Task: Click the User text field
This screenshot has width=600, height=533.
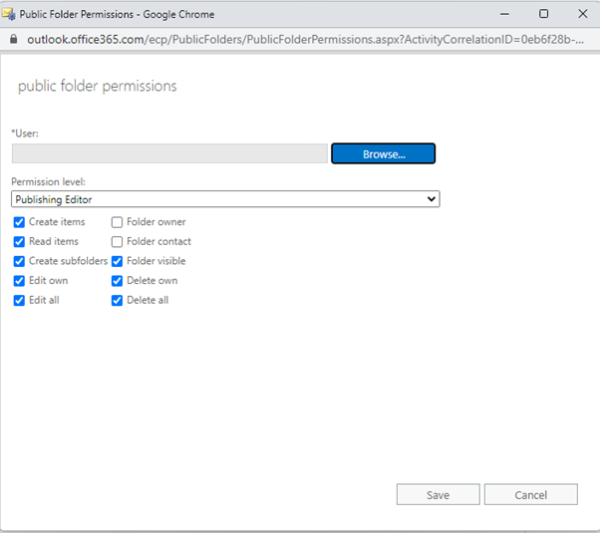Action: [170, 154]
